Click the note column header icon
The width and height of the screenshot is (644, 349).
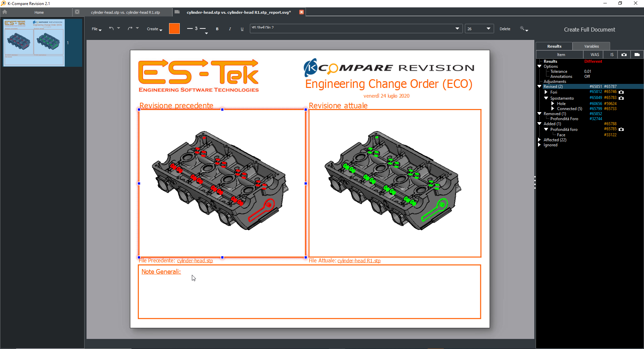coord(637,54)
